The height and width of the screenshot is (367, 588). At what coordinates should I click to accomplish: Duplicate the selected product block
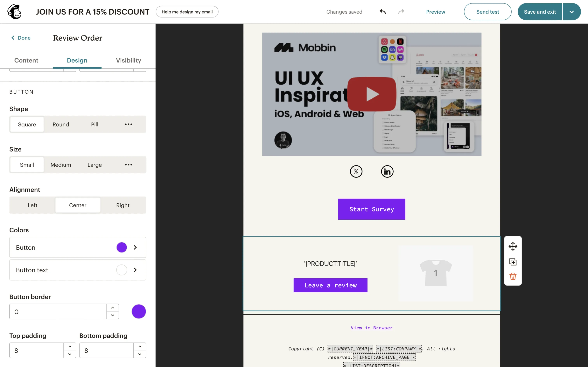pyautogui.click(x=513, y=262)
